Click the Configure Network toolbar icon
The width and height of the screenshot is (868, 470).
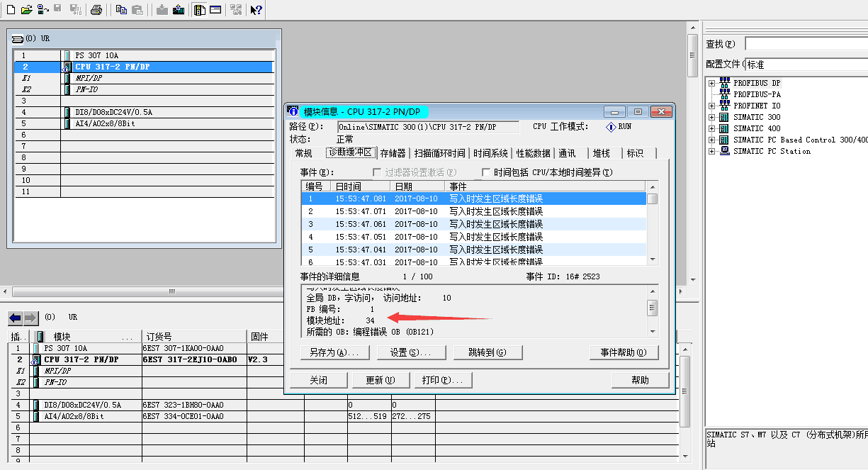point(236,9)
